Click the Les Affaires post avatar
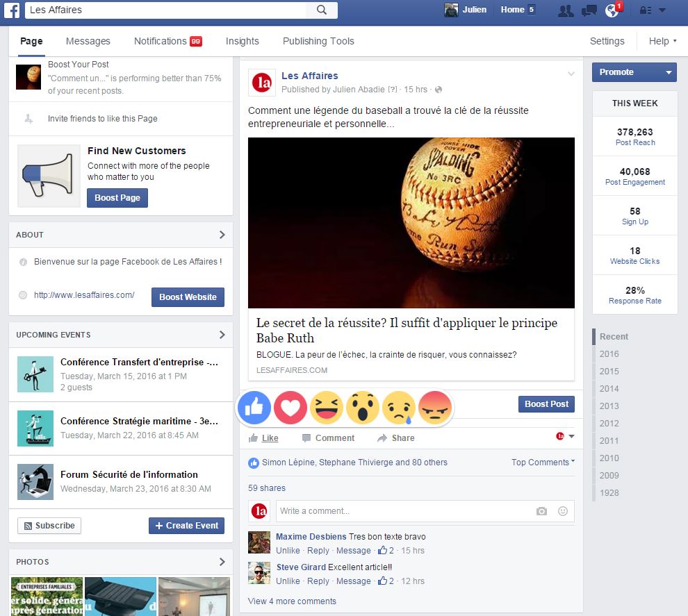 tap(262, 83)
